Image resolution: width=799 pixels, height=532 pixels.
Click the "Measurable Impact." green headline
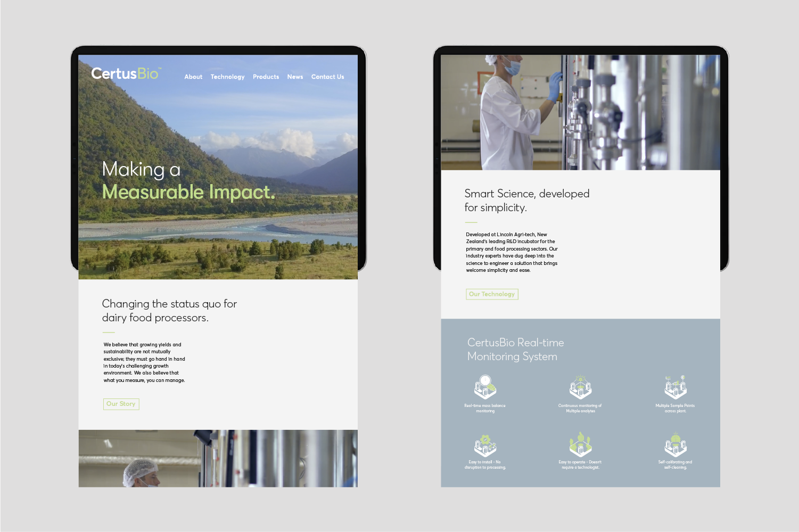(x=188, y=192)
